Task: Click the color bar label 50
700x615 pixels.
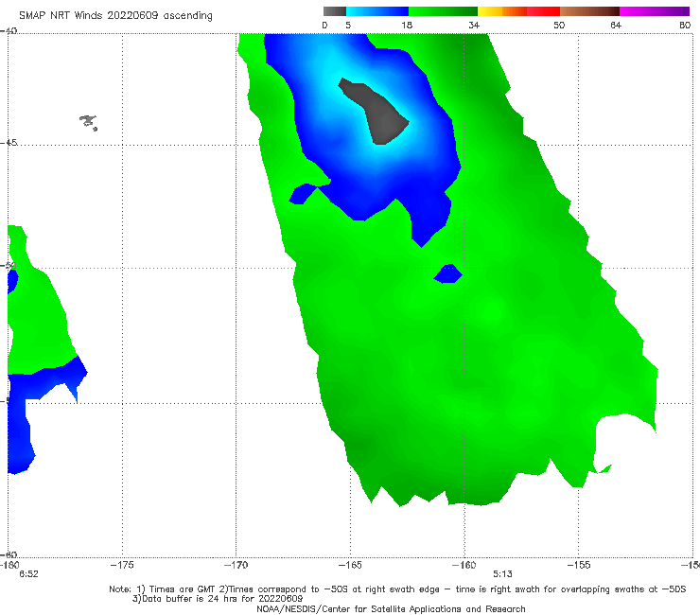Action: pyautogui.click(x=559, y=25)
